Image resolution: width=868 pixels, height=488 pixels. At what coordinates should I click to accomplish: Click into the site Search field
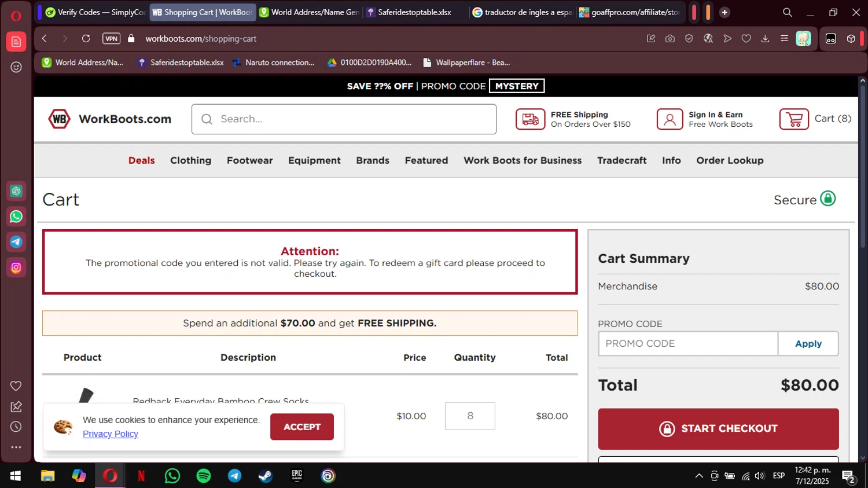[344, 119]
